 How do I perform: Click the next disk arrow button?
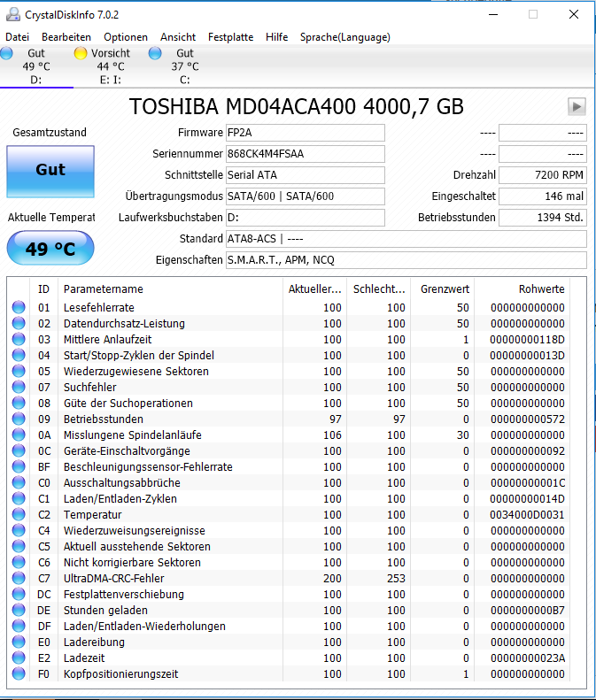577,107
